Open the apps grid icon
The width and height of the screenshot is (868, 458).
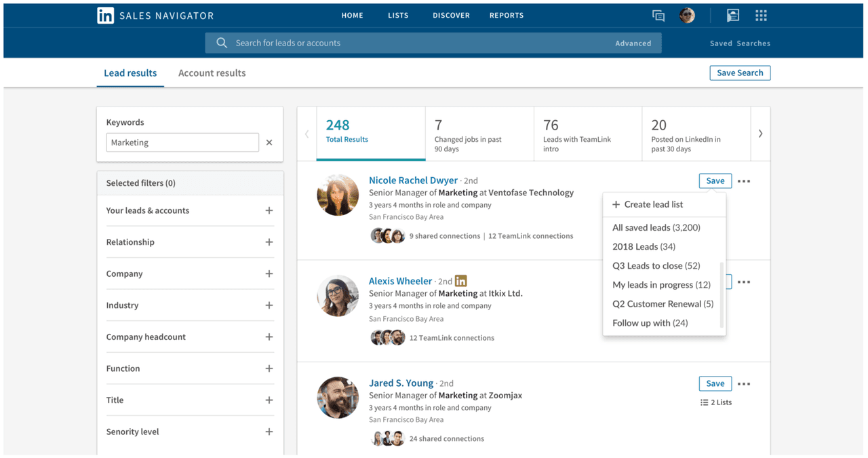pos(760,15)
